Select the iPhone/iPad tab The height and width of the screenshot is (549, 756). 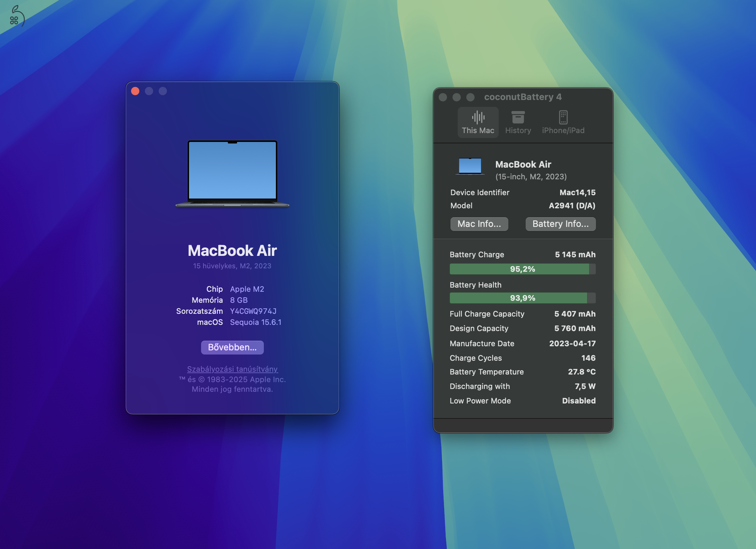[563, 122]
